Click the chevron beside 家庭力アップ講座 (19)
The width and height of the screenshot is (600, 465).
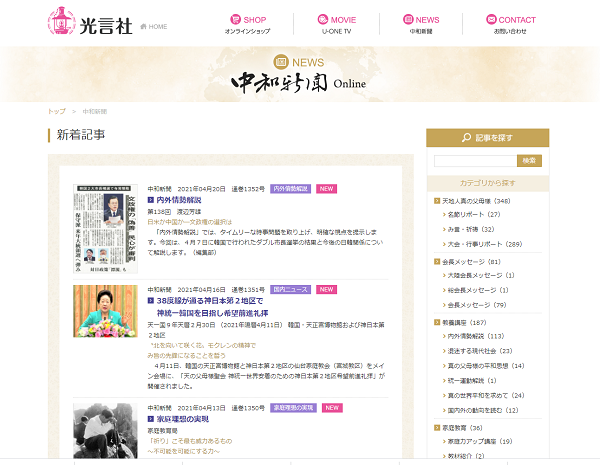444,442
